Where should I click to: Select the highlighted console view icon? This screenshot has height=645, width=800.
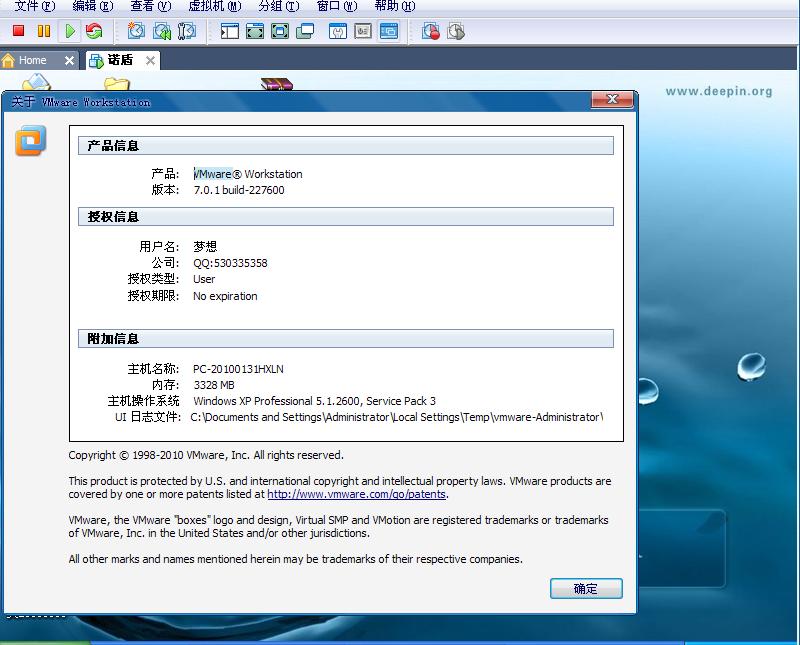pos(389,31)
